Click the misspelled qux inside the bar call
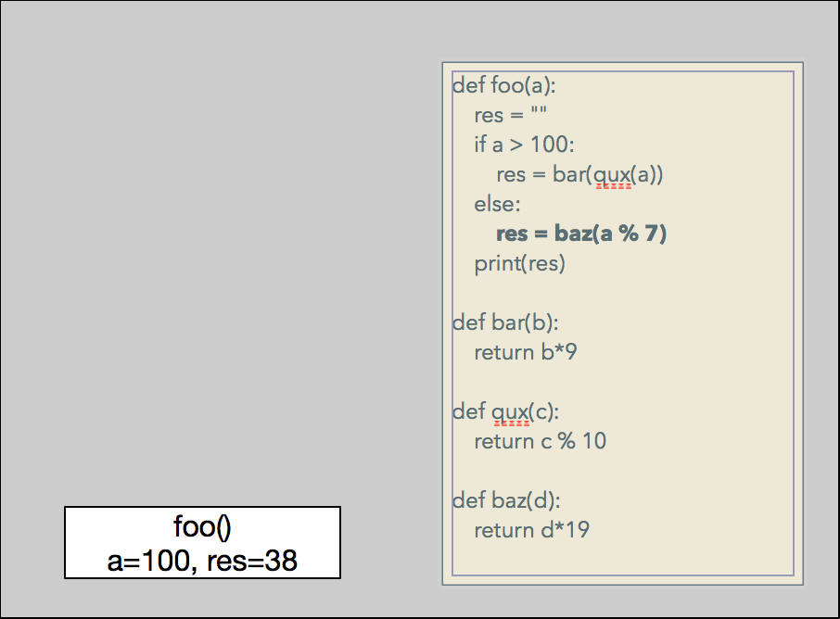Screen dimensions: 840x619 click(x=612, y=175)
